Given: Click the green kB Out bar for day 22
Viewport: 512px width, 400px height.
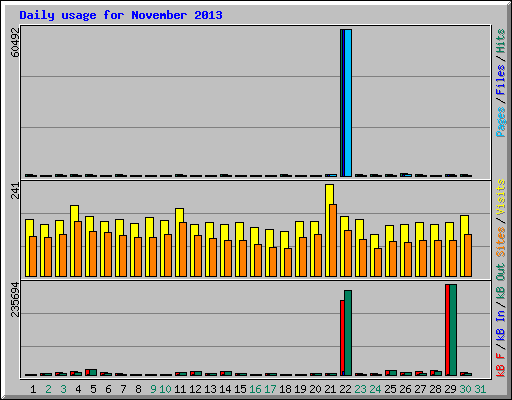Looking at the screenshot, I should (348, 333).
